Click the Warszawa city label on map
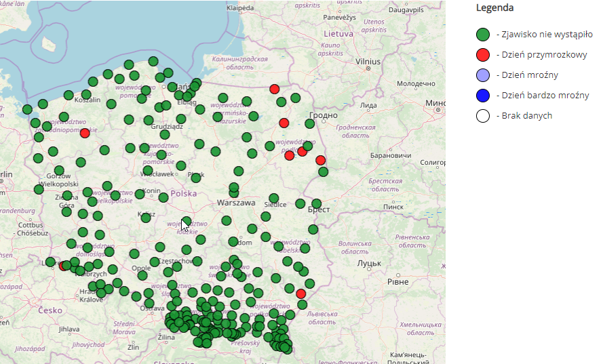This screenshot has width=603, height=364. tap(236, 203)
